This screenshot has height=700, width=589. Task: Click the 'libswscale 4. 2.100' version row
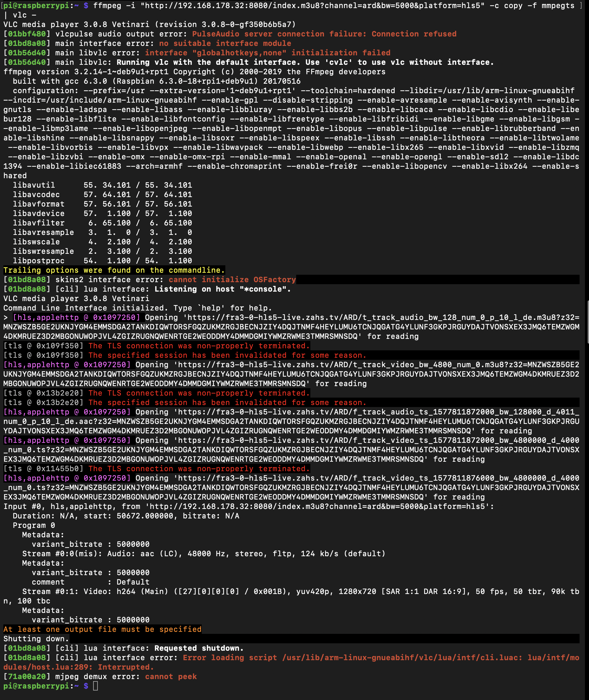pyautogui.click(x=103, y=242)
